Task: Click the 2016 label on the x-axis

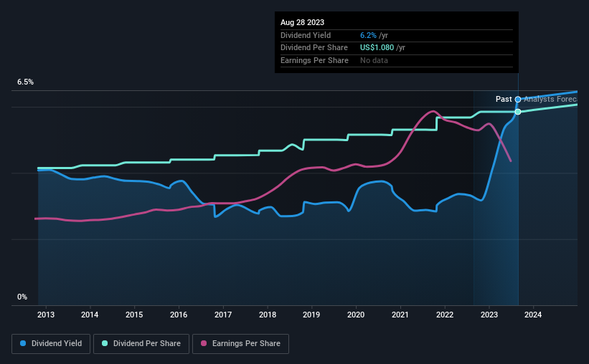Action: click(x=179, y=315)
